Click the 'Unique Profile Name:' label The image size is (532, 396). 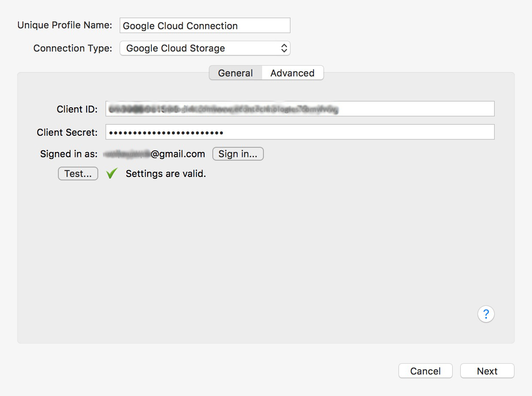(65, 25)
